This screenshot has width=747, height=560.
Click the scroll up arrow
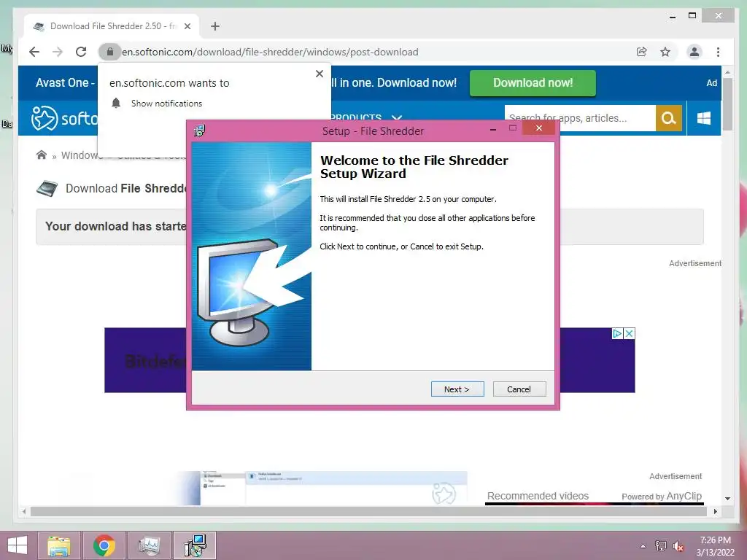click(x=727, y=72)
